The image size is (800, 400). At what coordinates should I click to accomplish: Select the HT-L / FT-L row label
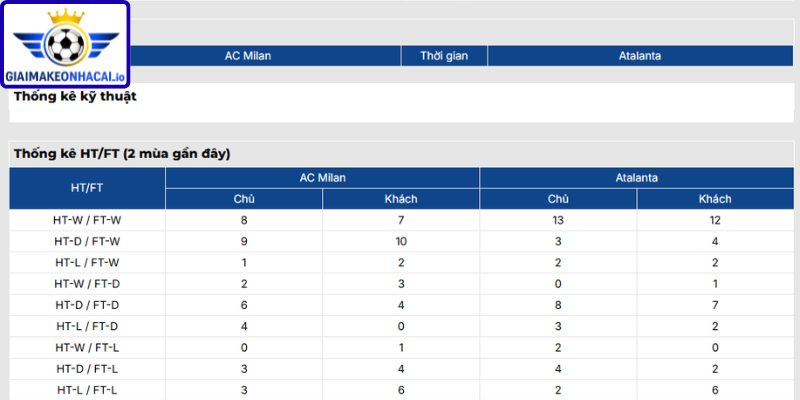click(x=87, y=390)
